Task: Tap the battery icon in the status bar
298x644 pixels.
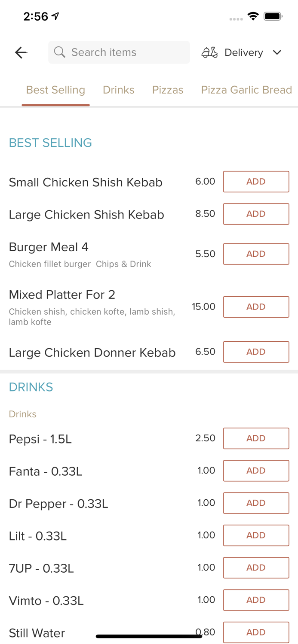Action: click(273, 16)
